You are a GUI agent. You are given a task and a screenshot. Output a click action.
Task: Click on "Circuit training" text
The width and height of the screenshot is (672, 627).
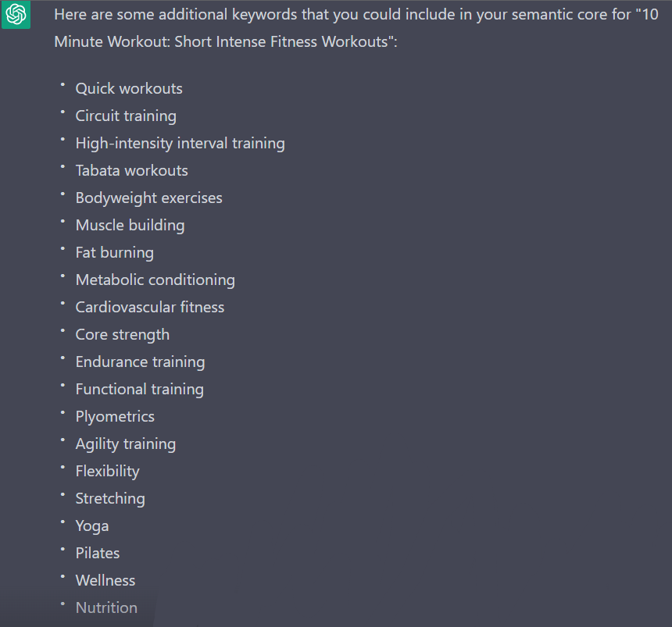pos(126,116)
